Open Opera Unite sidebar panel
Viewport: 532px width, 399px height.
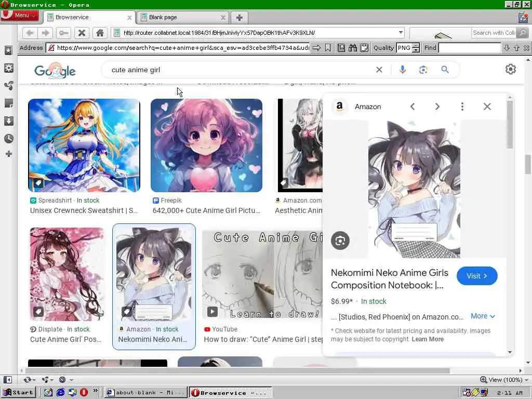(8, 86)
